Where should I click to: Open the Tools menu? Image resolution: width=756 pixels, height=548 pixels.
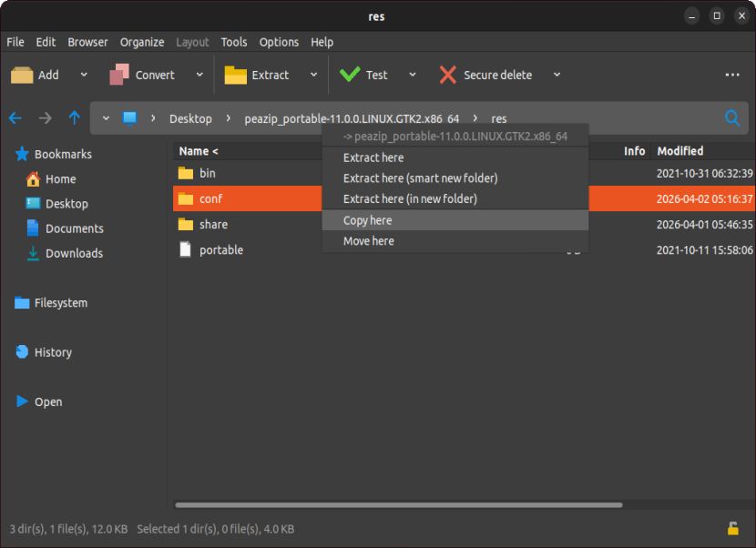234,43
